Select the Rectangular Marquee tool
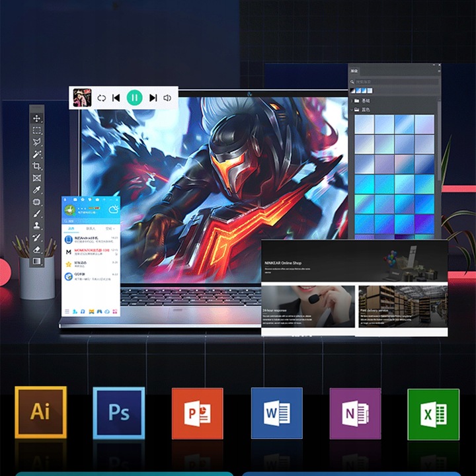This screenshot has height=476, width=476. [x=37, y=130]
